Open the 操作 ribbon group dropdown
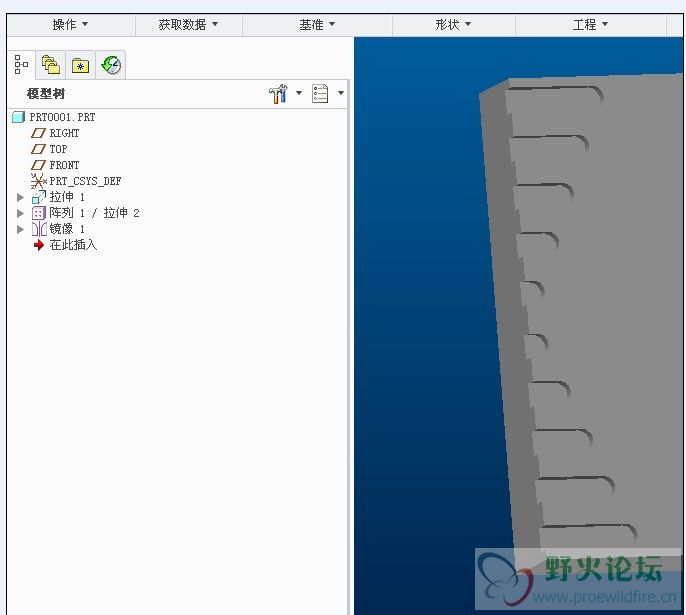The width and height of the screenshot is (686, 615). tap(70, 24)
